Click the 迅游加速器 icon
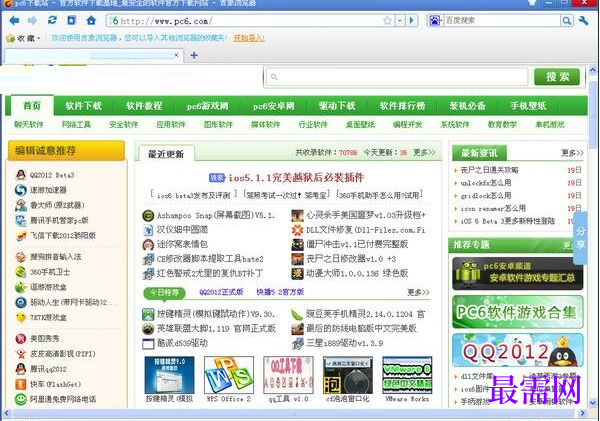This screenshot has width=600, height=421. pyautogui.click(x=21, y=190)
